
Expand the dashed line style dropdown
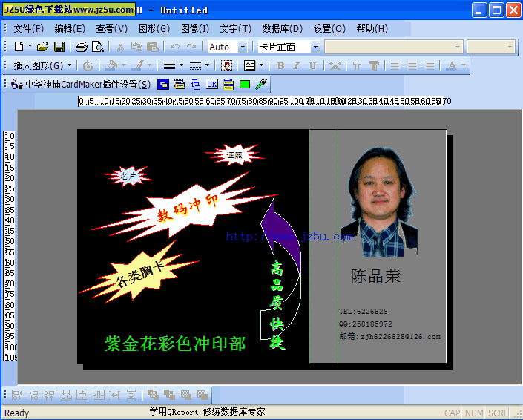(207, 65)
